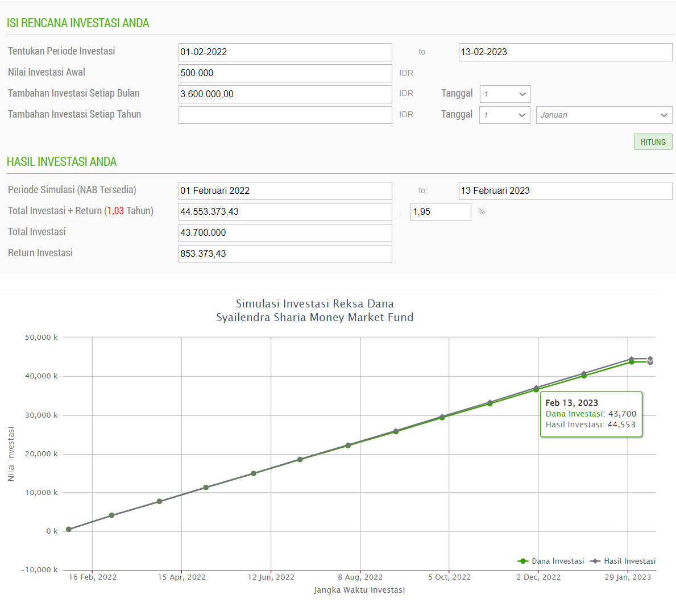The height and width of the screenshot is (616, 676).
Task: Click the 'ISI RENCANA INVESTASI ANDA' heading
Action: (x=78, y=23)
